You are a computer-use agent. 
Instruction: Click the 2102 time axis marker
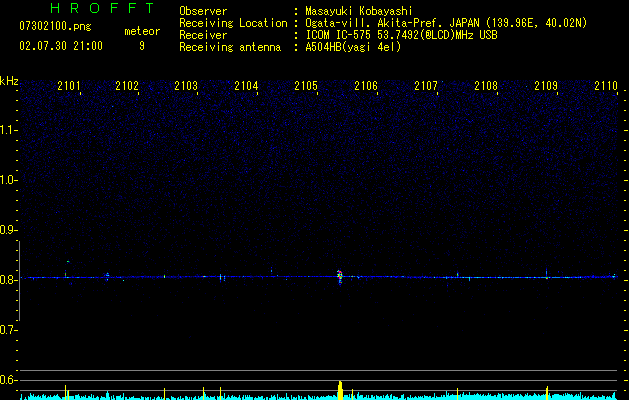click(127, 86)
